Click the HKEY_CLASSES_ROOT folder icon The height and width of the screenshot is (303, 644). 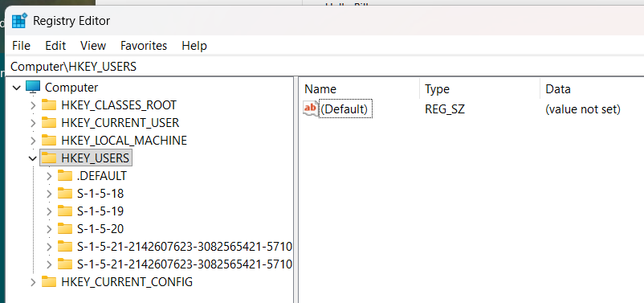point(49,105)
